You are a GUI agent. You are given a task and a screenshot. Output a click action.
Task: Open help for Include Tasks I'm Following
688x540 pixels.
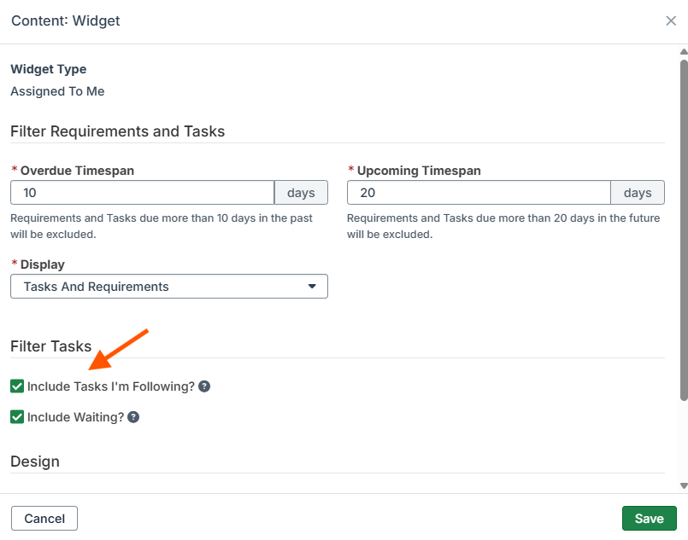[204, 386]
